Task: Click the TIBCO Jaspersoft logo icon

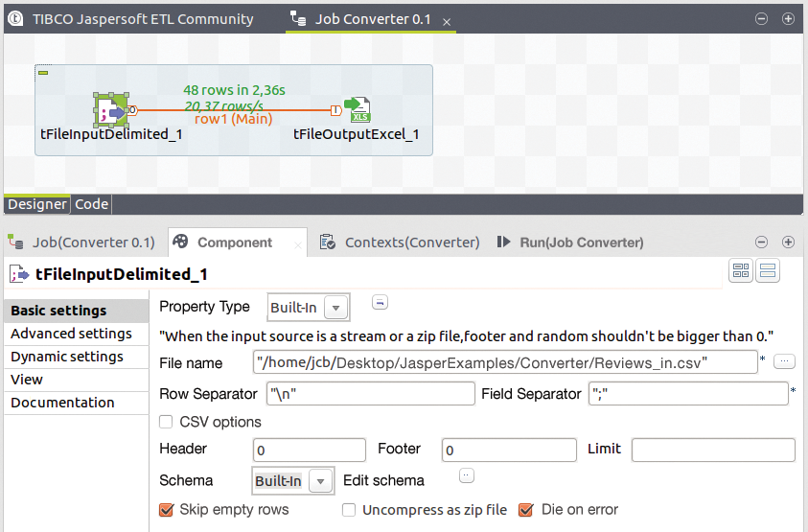Action: coord(15,19)
